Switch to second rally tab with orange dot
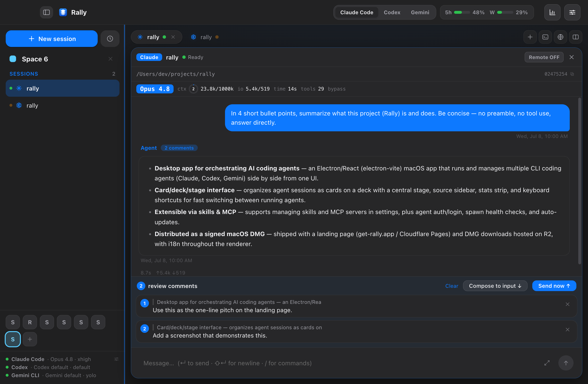Viewport: 588px width, 384px height. point(205,37)
